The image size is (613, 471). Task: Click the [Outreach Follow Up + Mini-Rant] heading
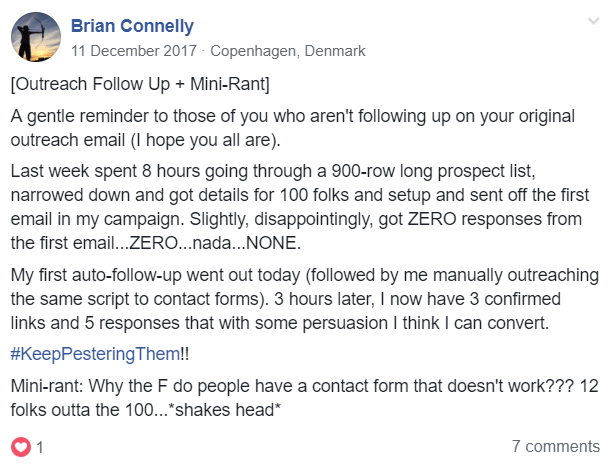[140, 84]
